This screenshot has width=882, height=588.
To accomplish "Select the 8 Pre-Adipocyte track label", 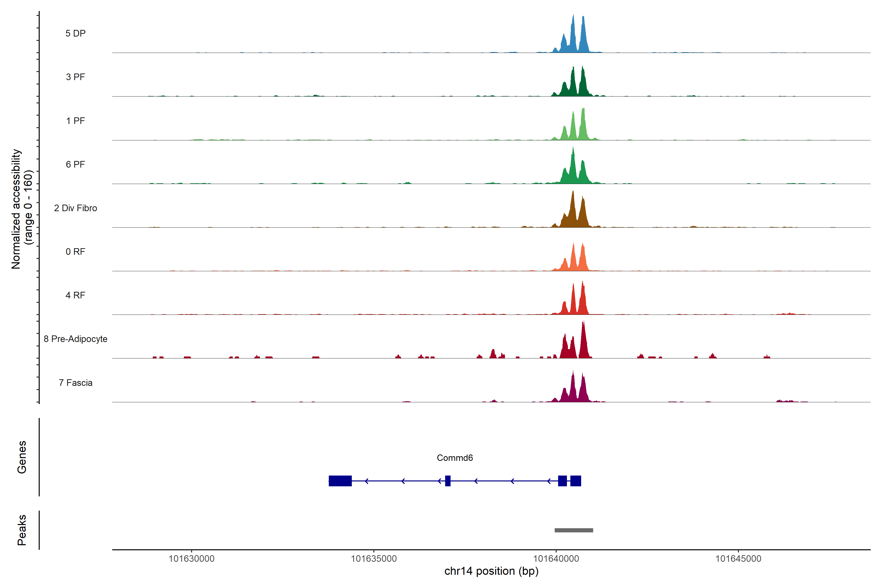I will (75, 339).
